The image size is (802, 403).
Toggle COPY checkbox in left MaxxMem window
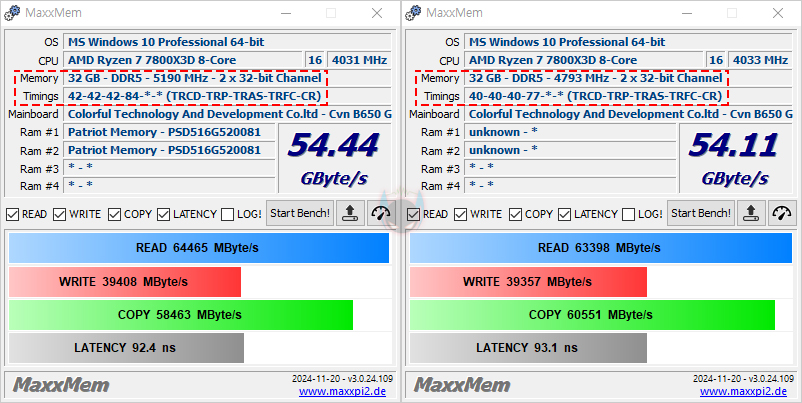pos(114,214)
